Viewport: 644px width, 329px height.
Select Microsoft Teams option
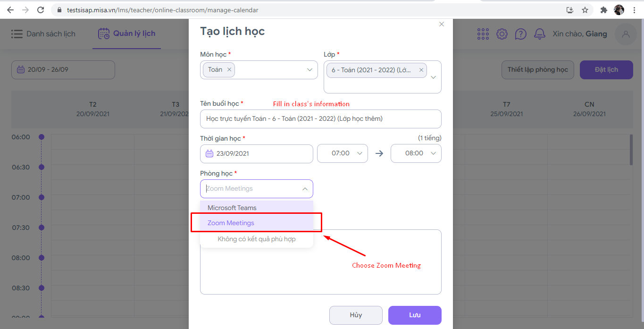point(232,208)
